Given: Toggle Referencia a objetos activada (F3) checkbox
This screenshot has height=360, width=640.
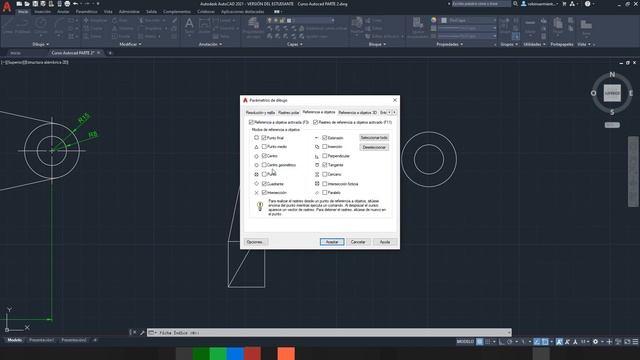Looking at the screenshot, I should pos(251,122).
